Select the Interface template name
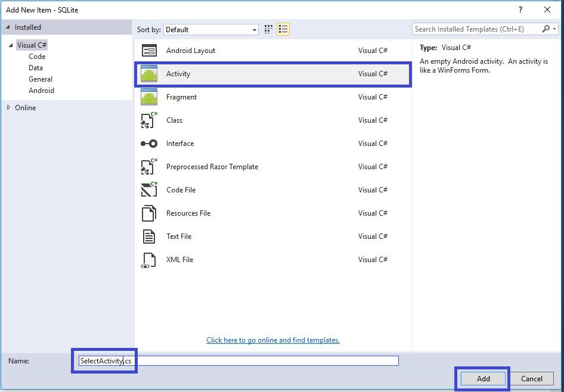Screen dimensions: 564x392 [180, 144]
